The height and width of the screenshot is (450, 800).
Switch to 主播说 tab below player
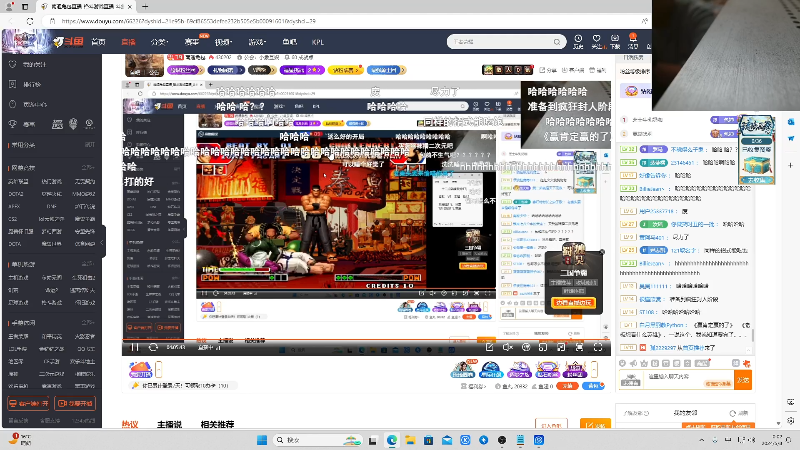pyautogui.click(x=169, y=424)
